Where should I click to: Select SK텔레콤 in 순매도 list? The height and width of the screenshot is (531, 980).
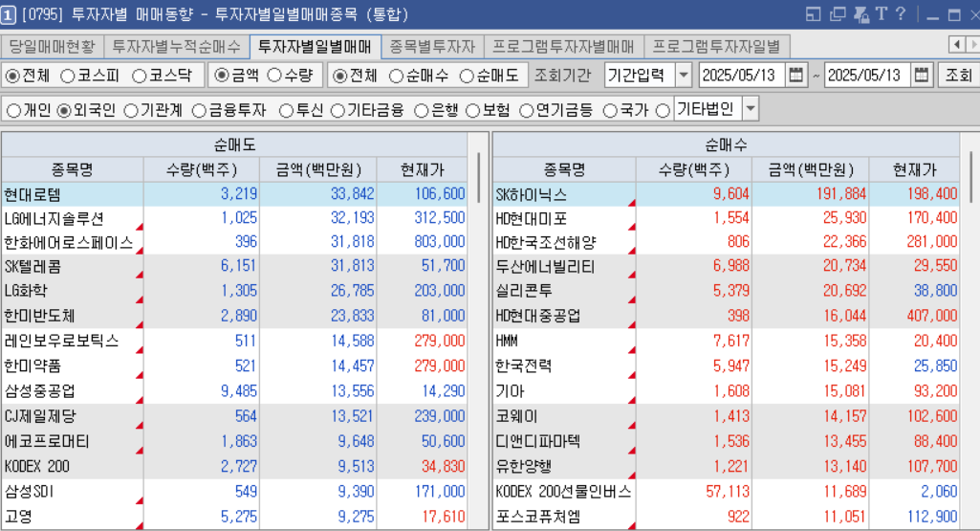[x=33, y=267]
